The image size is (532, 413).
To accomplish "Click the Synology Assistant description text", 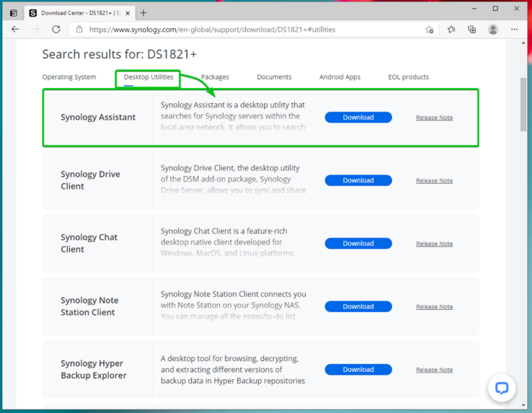I will tap(233, 116).
